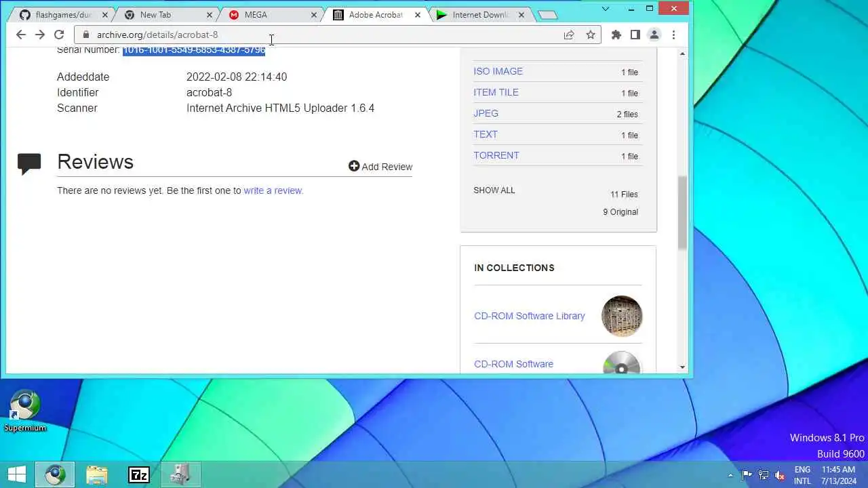Screen dimensions: 868x488
Task: Show hidden tray icons arrow
Action: pos(730,476)
